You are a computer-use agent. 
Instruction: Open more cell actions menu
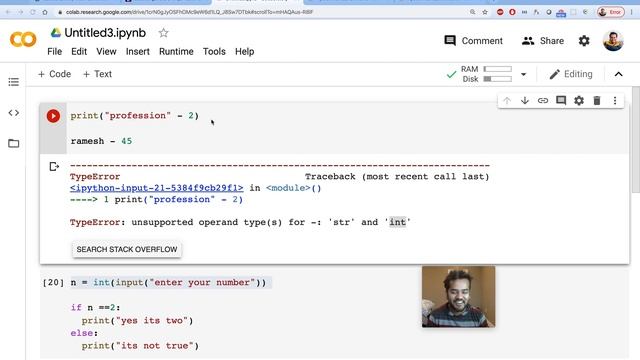tap(615, 100)
